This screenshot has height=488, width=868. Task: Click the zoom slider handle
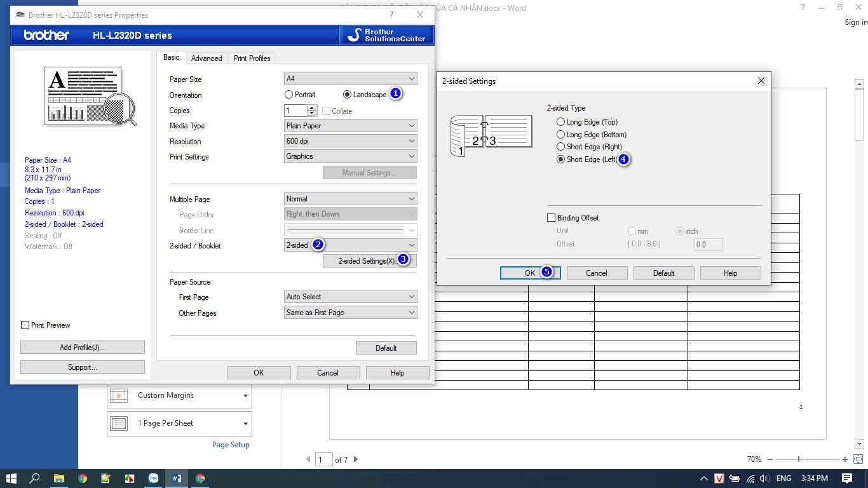click(799, 459)
